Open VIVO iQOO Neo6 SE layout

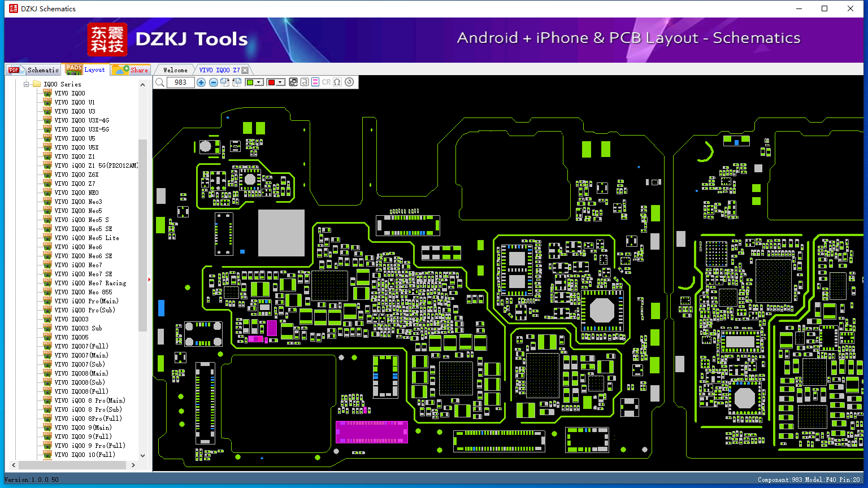click(83, 256)
